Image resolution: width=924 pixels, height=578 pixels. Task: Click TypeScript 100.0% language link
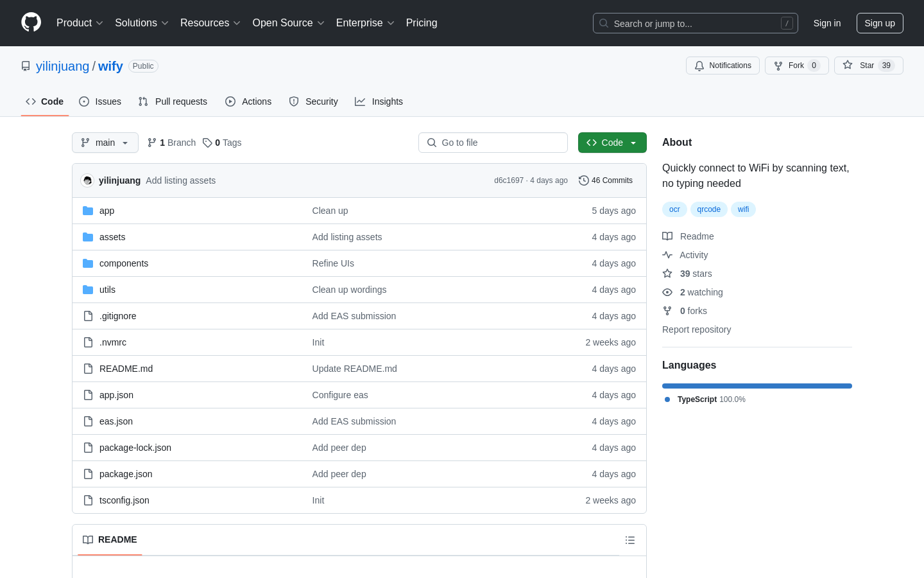705,399
